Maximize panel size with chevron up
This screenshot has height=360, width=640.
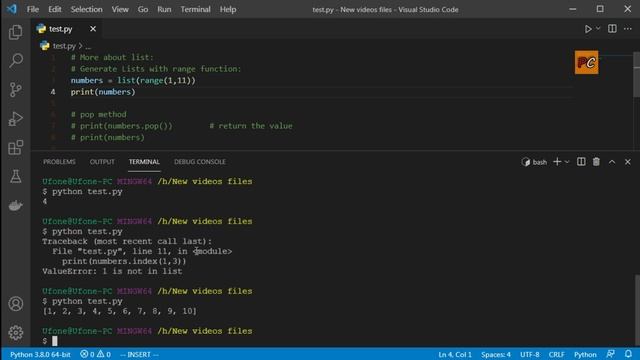point(612,162)
